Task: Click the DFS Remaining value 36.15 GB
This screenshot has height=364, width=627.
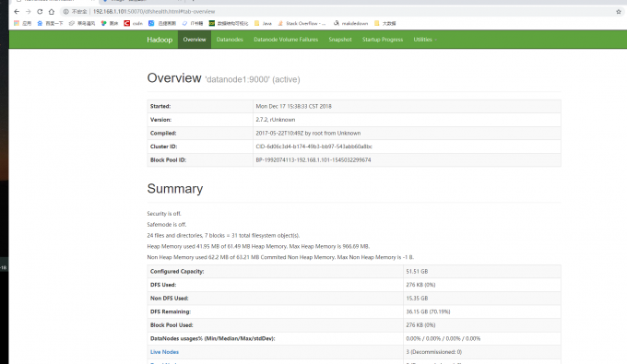Action: pyautogui.click(x=428, y=312)
